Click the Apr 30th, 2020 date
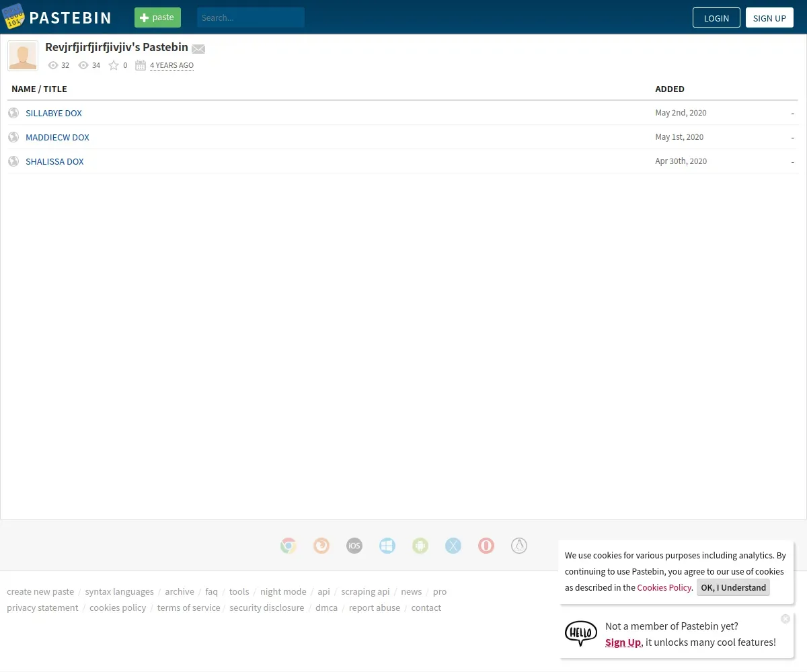This screenshot has height=672, width=807. coord(681,161)
